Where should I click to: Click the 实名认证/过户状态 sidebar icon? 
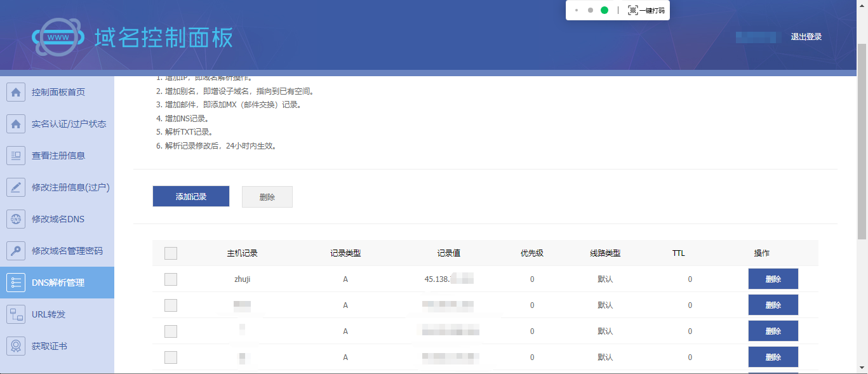16,124
